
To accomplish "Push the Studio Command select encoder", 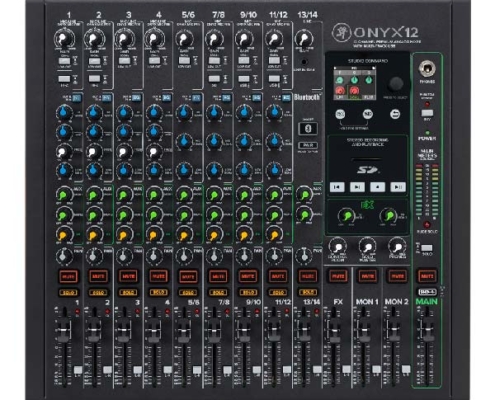I will [396, 83].
